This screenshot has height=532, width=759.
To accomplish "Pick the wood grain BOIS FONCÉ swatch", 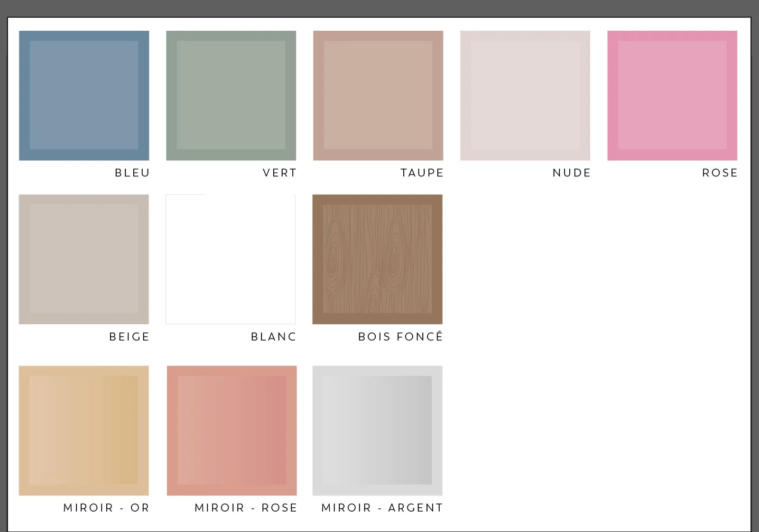I will tap(378, 259).
